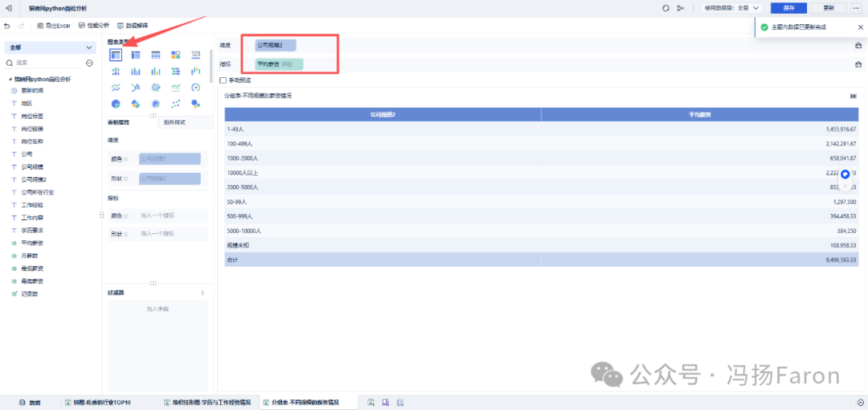
Task: Collapse the 猎聘网python岗位分析 tree node
Action: pos(10,80)
